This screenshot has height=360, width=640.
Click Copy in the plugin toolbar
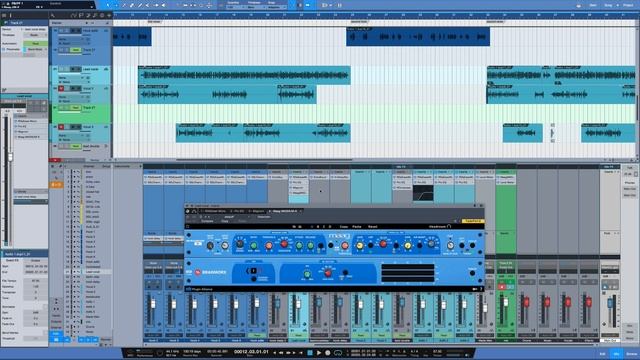pyautogui.click(x=344, y=227)
